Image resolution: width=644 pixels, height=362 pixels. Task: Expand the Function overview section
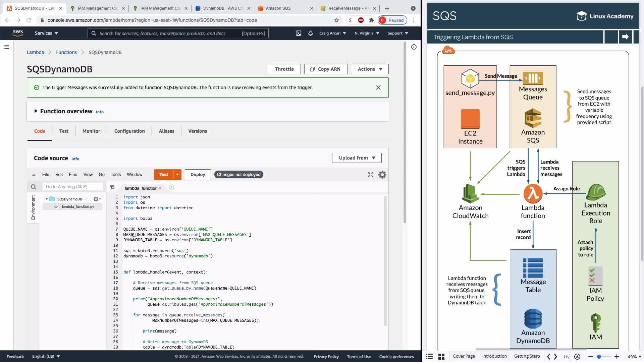click(36, 111)
